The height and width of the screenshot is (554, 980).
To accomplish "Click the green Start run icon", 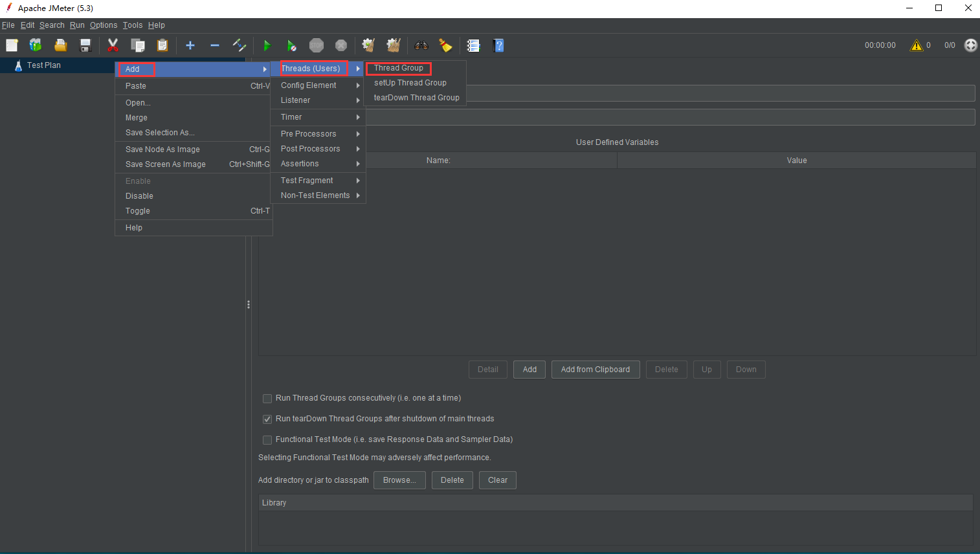I will (267, 45).
